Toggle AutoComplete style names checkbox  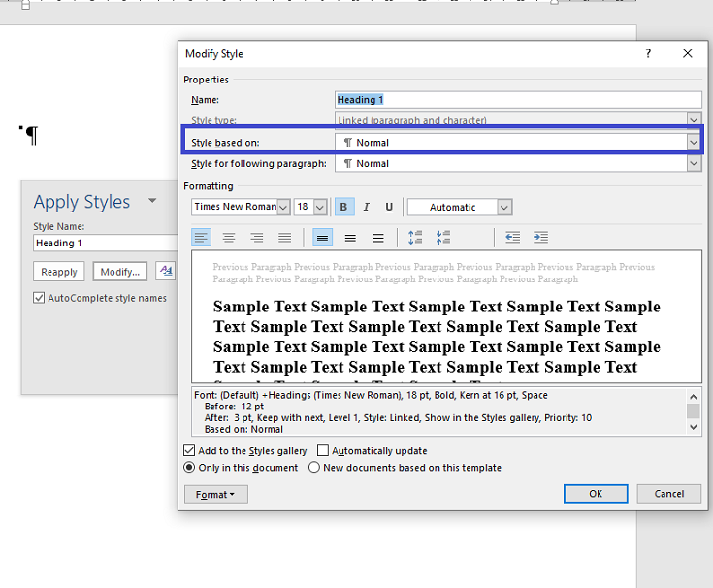pos(39,298)
